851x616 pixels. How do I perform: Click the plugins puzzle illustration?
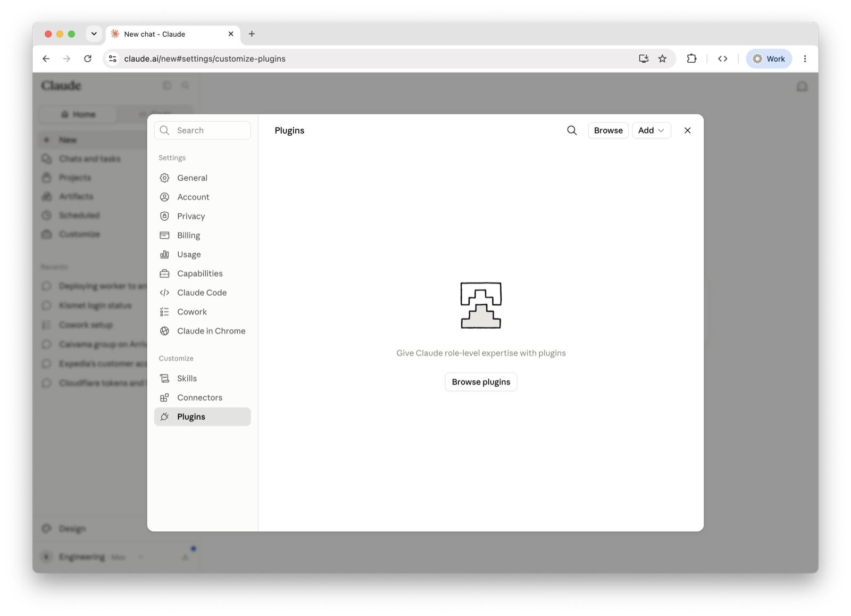pos(481,305)
